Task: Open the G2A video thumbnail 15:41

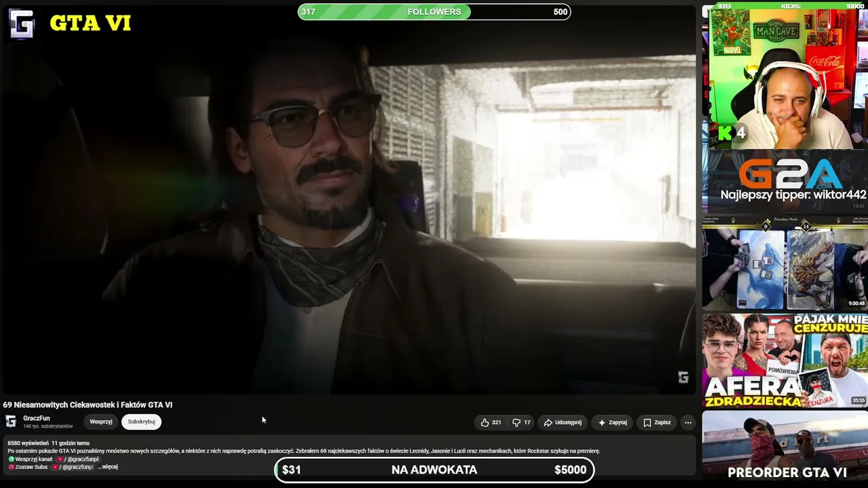Action: tap(785, 182)
